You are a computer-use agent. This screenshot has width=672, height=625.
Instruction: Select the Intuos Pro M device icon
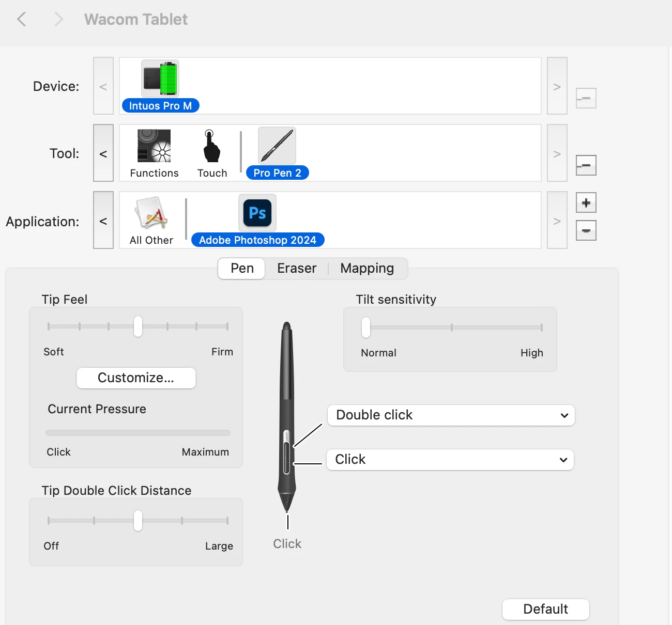pyautogui.click(x=160, y=79)
